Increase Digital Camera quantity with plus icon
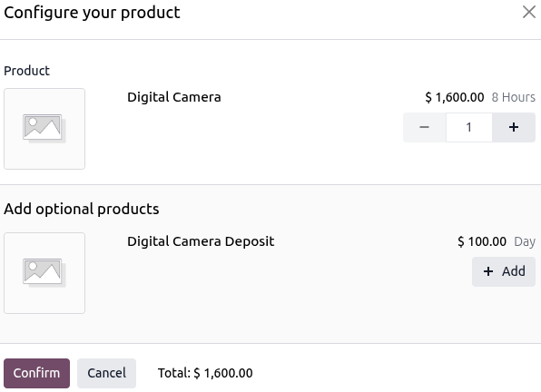This screenshot has height=392, width=541. click(514, 127)
